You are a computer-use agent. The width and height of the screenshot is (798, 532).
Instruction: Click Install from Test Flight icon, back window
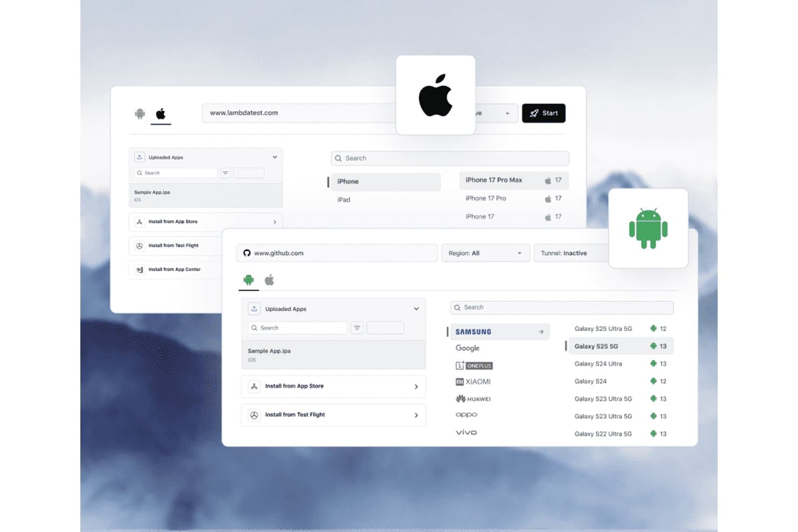[140, 246]
